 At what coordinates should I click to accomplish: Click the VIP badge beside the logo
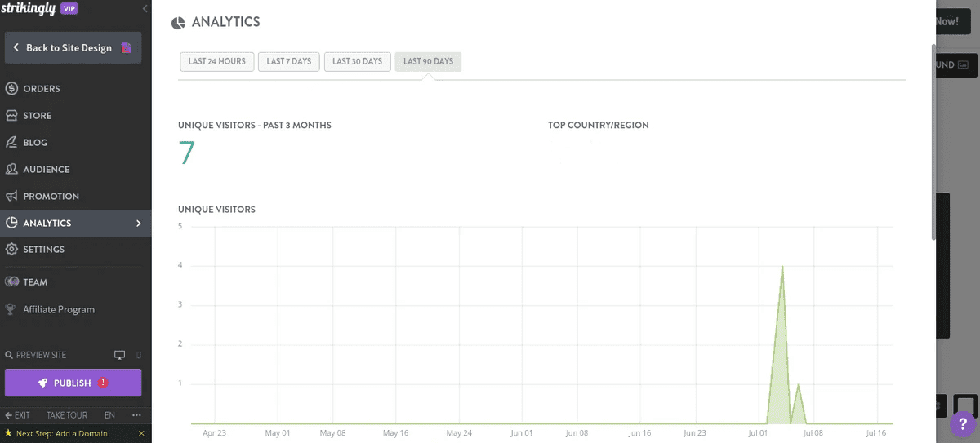pos(69,8)
